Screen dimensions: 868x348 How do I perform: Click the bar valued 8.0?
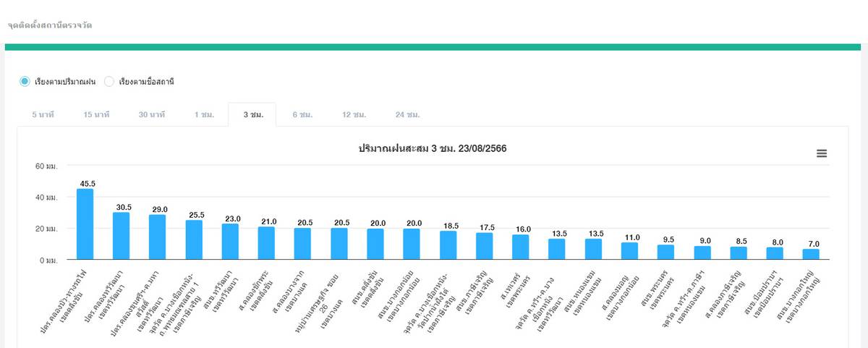click(x=775, y=254)
